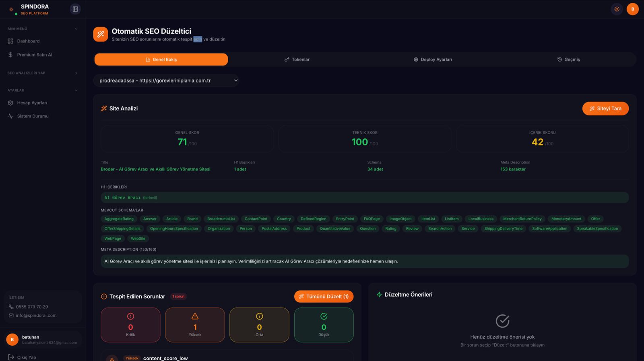Click the Siteyi Tara button
This screenshot has height=361, width=644.
click(x=605, y=109)
